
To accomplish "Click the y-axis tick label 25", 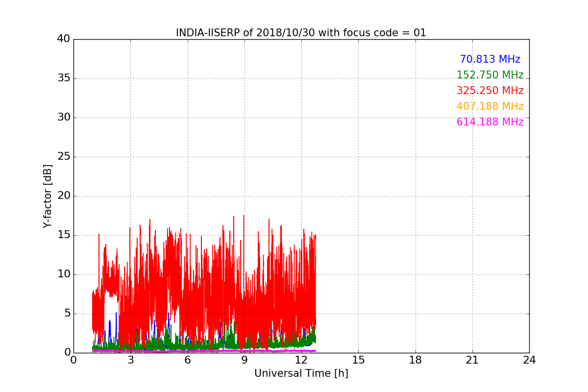I will tap(63, 157).
